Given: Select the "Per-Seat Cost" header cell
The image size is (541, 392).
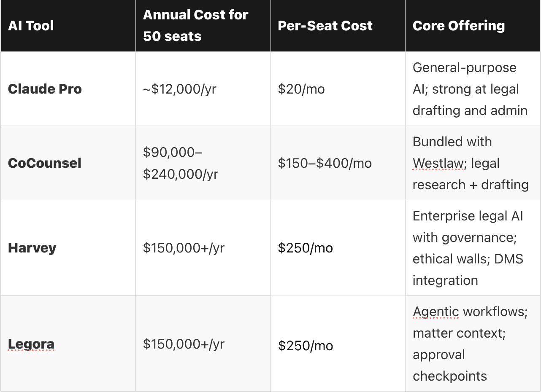Looking at the screenshot, I should (325, 26).
